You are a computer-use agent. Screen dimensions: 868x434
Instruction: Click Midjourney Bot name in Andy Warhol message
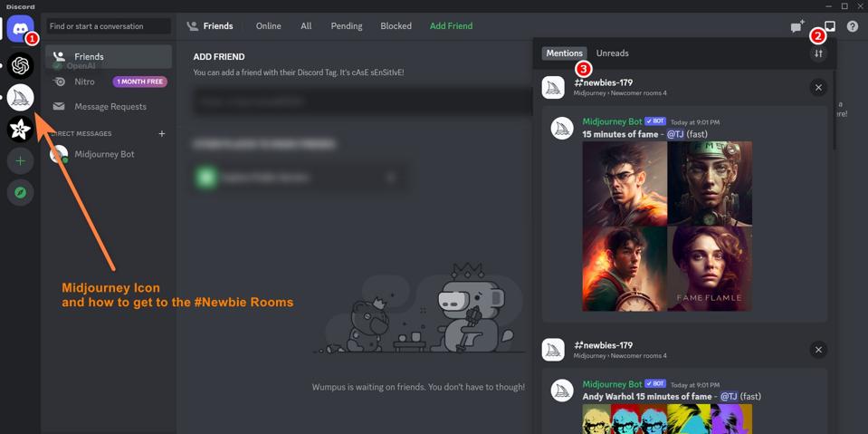612,383
